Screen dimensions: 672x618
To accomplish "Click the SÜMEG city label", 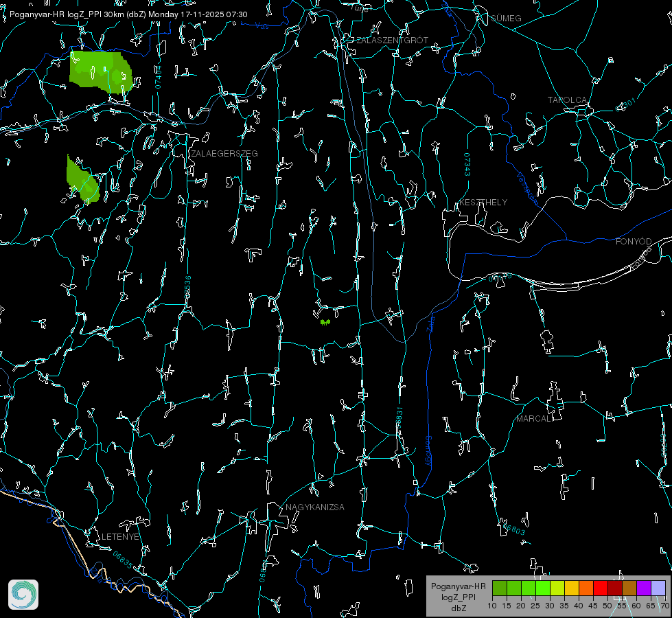I will [x=506, y=18].
